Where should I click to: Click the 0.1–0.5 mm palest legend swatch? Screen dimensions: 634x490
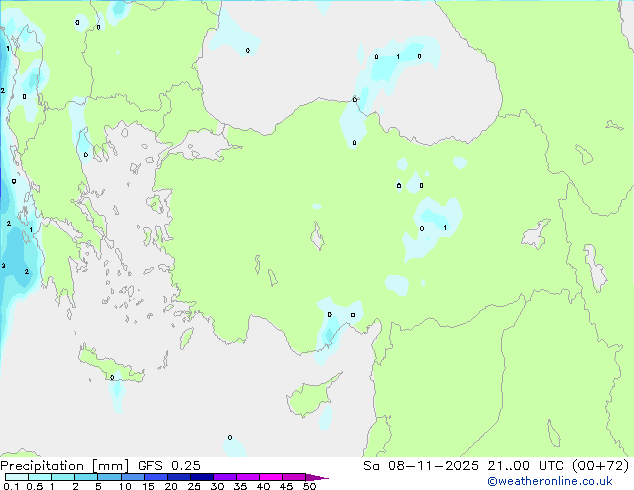point(17,477)
